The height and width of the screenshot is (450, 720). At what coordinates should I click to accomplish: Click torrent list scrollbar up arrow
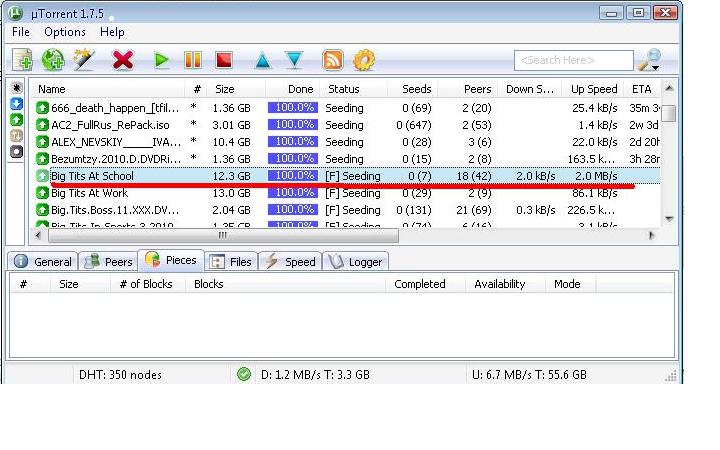(669, 88)
